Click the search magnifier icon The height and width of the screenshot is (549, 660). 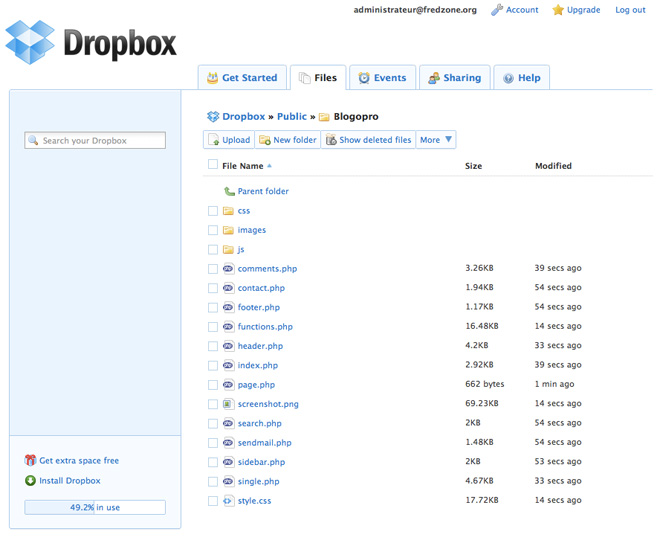[33, 140]
